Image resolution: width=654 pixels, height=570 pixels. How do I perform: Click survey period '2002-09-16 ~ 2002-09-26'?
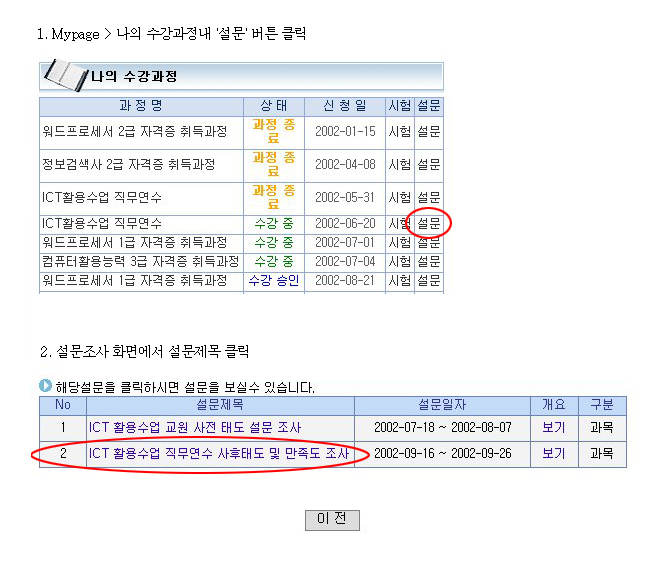point(443,454)
